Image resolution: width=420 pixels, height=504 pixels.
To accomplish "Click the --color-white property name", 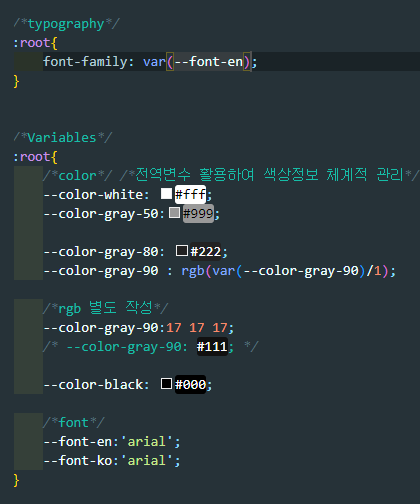I will coord(93,195).
